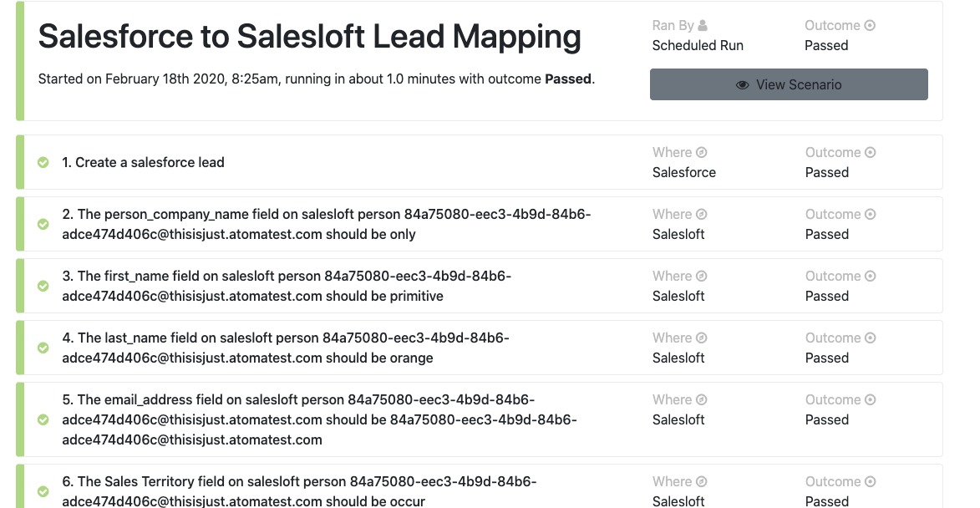Click the step 3 first_name description
This screenshot has width=980, height=508.
(287, 287)
